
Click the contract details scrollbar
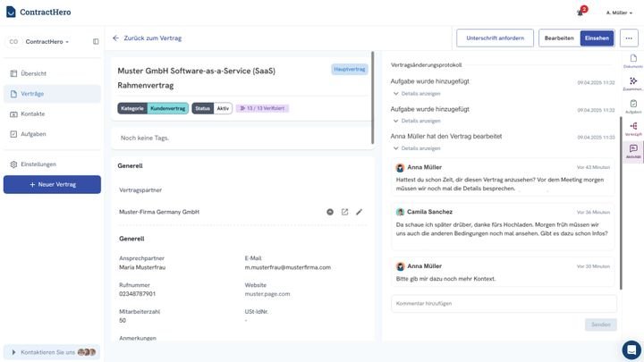(x=372, y=97)
